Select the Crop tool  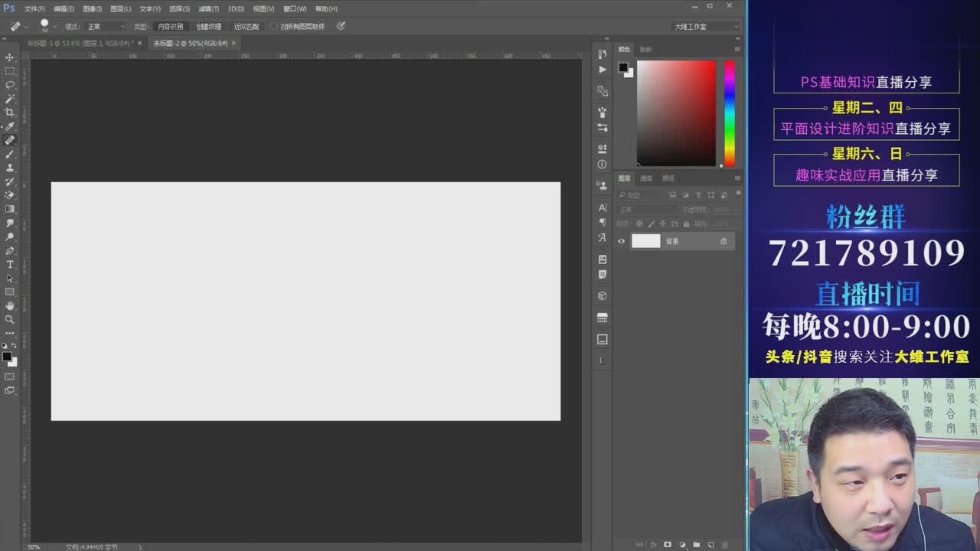[x=10, y=112]
